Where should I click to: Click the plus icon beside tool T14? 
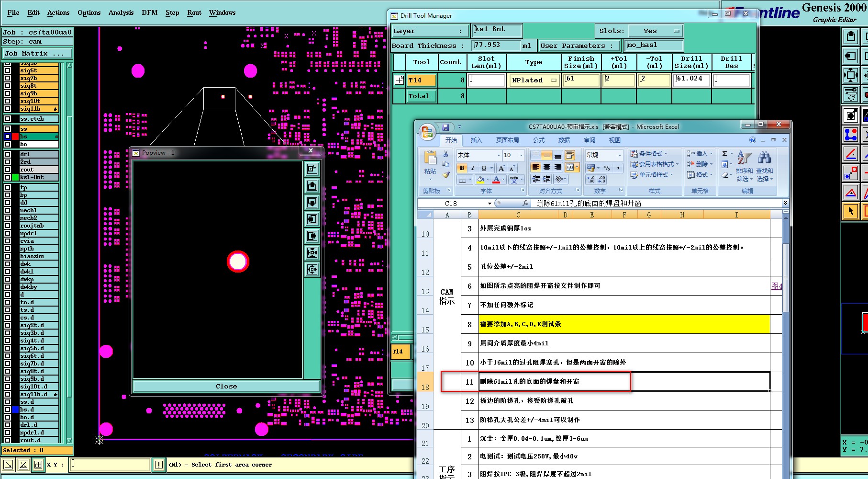point(399,80)
